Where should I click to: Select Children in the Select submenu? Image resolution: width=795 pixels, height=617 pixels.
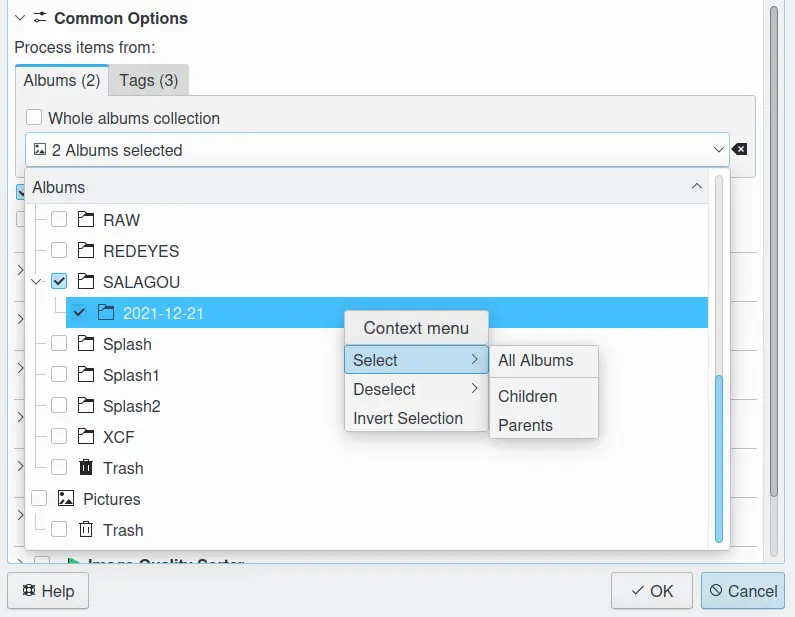[x=528, y=396]
